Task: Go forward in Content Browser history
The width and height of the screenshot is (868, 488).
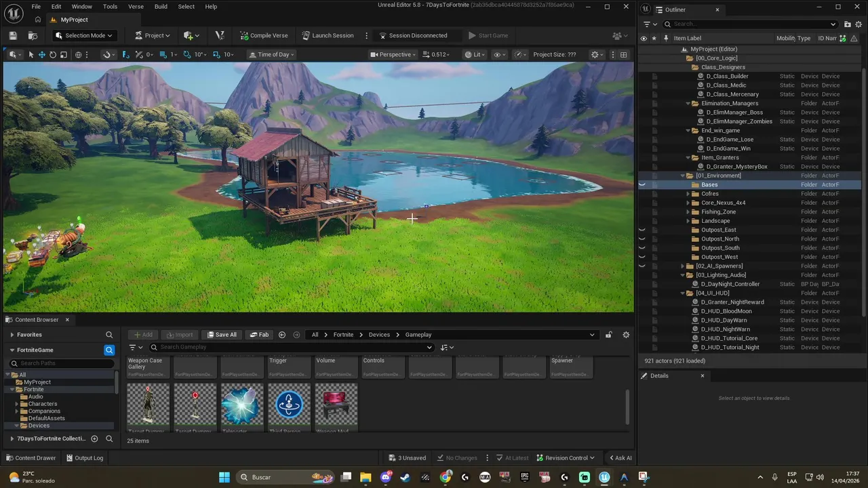Action: (296, 334)
